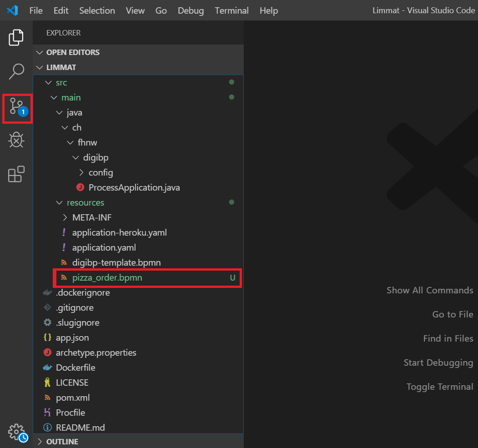The height and width of the screenshot is (448, 478).
Task: Open application-heroku.yaml file
Action: pyautogui.click(x=120, y=232)
